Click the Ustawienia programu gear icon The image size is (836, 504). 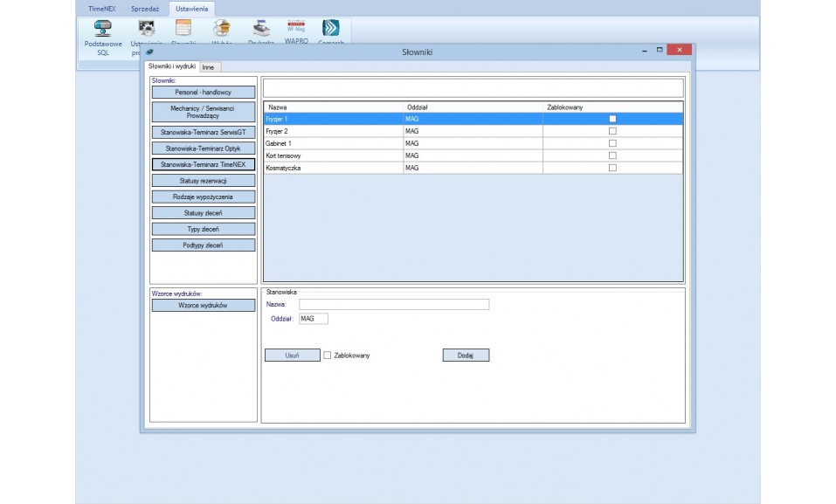tap(147, 29)
